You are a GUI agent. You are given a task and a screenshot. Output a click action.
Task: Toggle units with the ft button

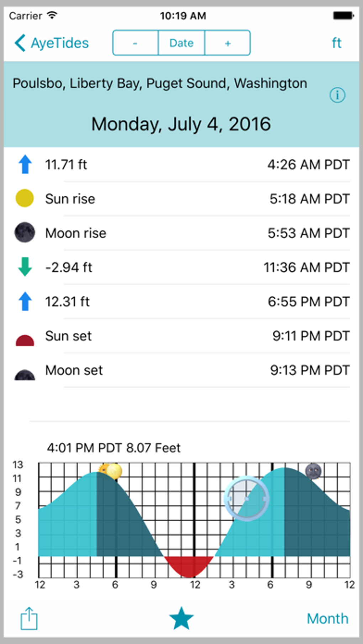coord(336,43)
